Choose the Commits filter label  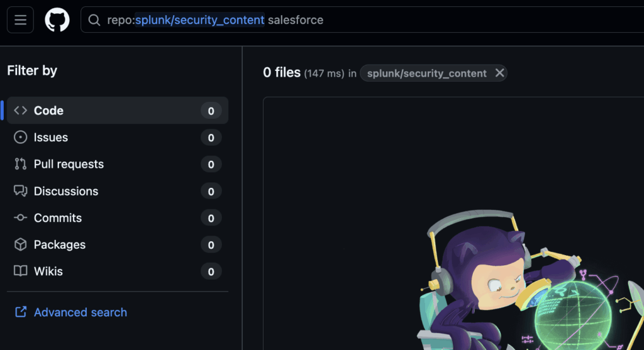coord(58,218)
